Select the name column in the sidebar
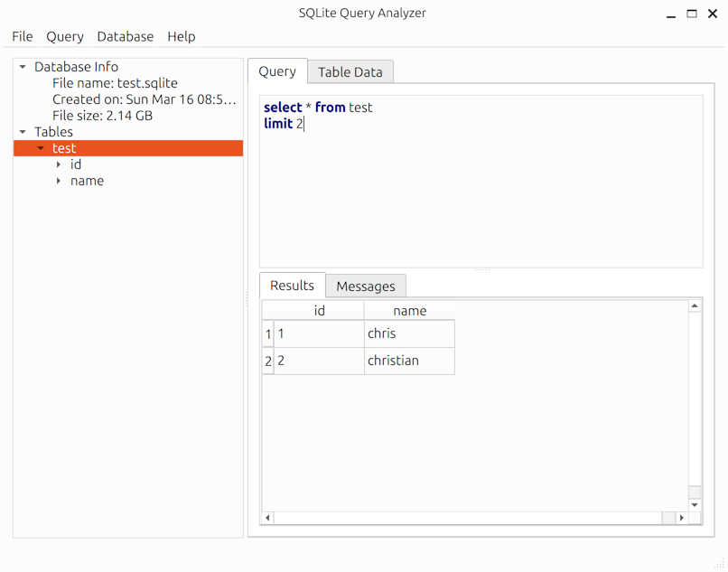Image resolution: width=728 pixels, height=572 pixels. (x=87, y=181)
